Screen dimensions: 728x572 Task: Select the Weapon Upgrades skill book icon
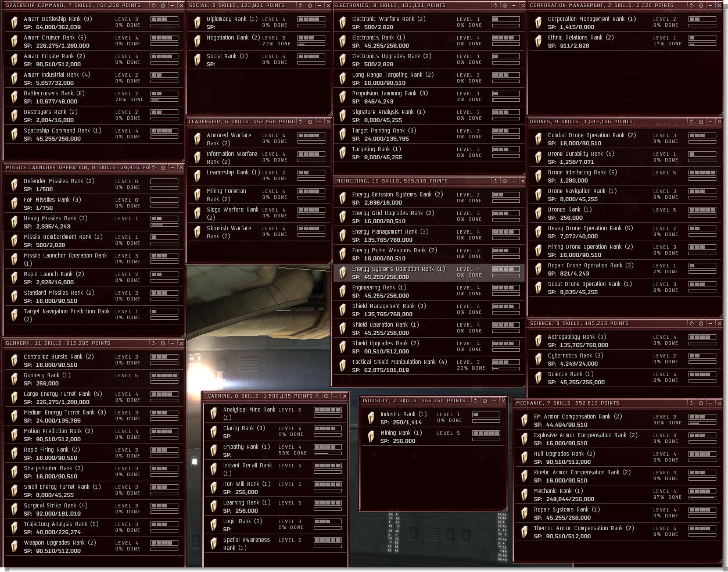tap(15, 546)
